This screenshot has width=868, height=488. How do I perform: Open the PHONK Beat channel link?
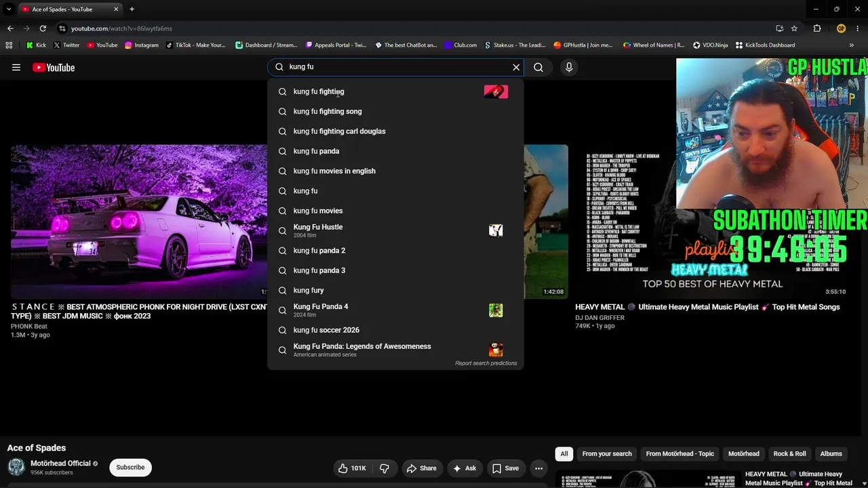[29, 327]
